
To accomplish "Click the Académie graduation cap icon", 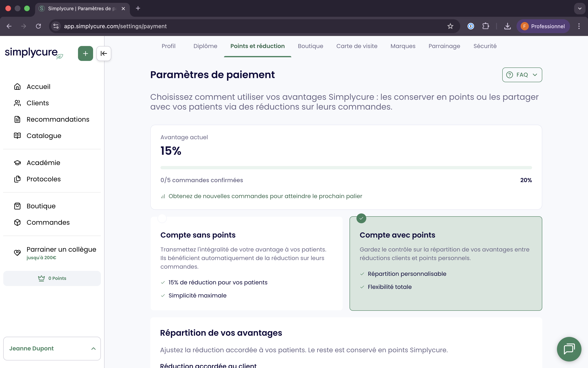I will (x=17, y=163).
